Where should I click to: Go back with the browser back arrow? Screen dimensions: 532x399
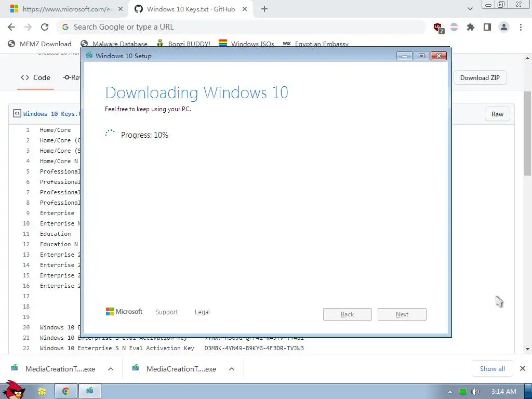11,27
